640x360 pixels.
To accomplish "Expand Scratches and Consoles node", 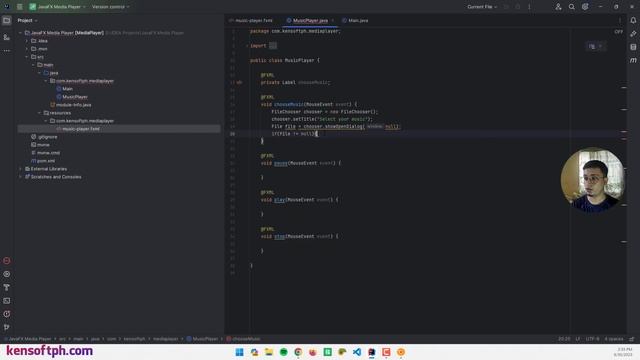I will (x=20, y=177).
